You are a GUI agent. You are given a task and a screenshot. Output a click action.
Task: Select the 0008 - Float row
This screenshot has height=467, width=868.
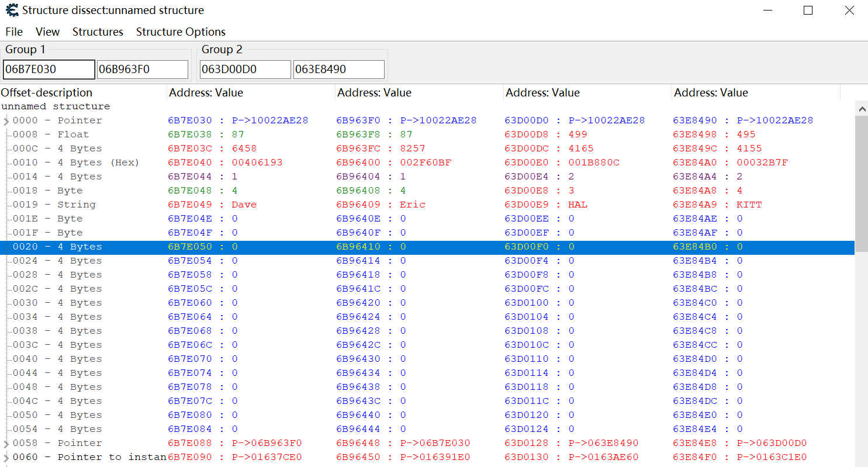point(427,134)
